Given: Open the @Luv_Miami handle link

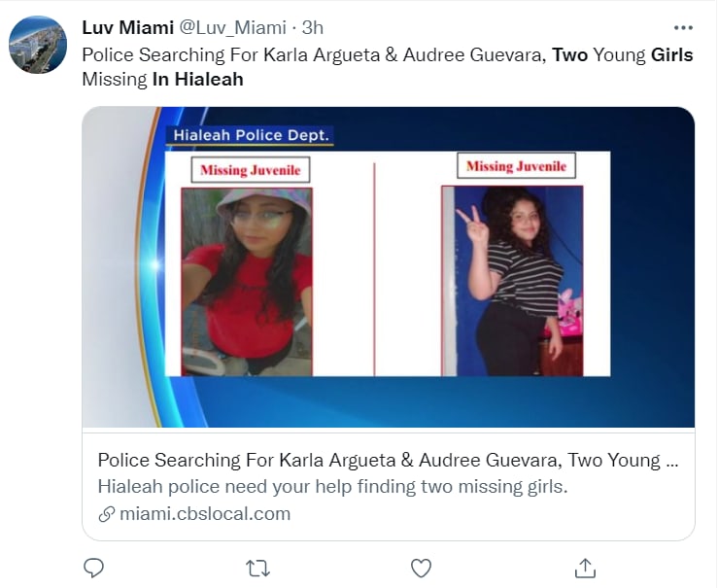Looking at the screenshot, I should [232, 28].
